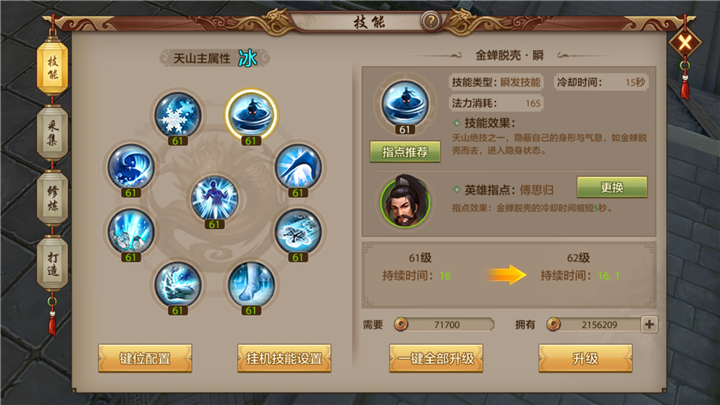Click the hero portrait 傅思归
The height and width of the screenshot is (405, 720).
[x=405, y=201]
